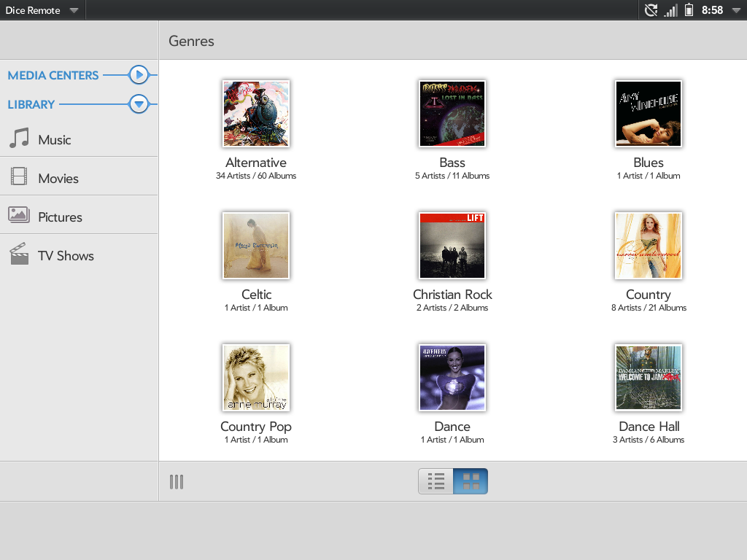Click the TV Shows clapperboard icon

coord(19,254)
